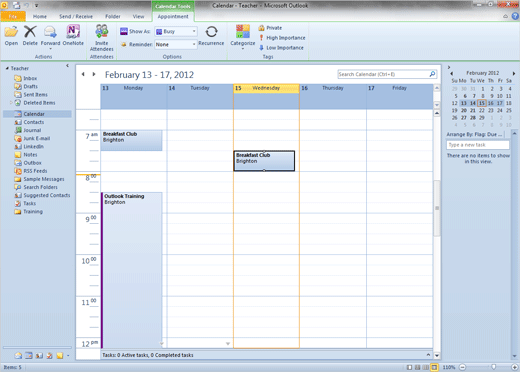Click the Categorize color icon
The width and height of the screenshot is (520, 372).
click(243, 31)
